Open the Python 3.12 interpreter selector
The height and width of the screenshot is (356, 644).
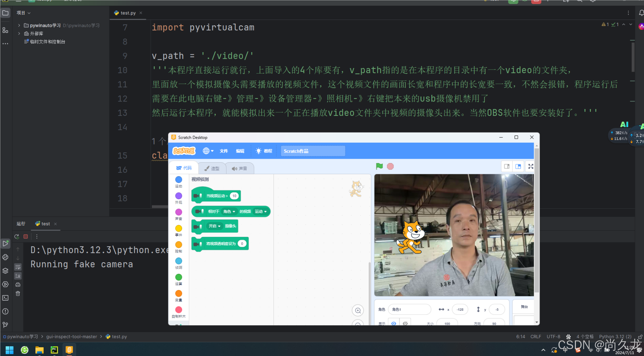pyautogui.click(x=615, y=336)
